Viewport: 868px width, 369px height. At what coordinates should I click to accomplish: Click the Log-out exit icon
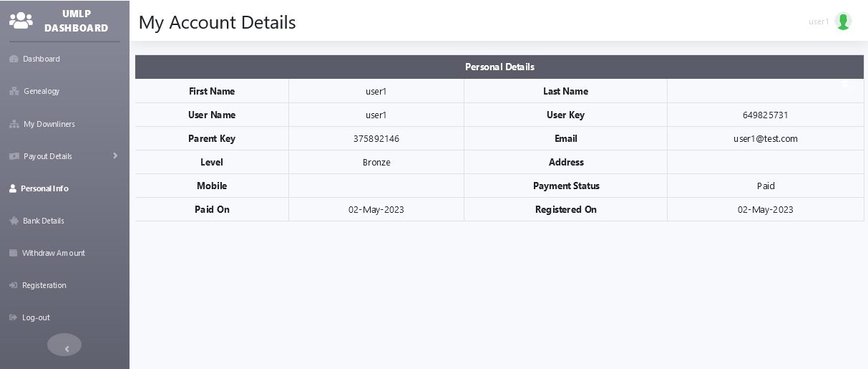click(13, 317)
